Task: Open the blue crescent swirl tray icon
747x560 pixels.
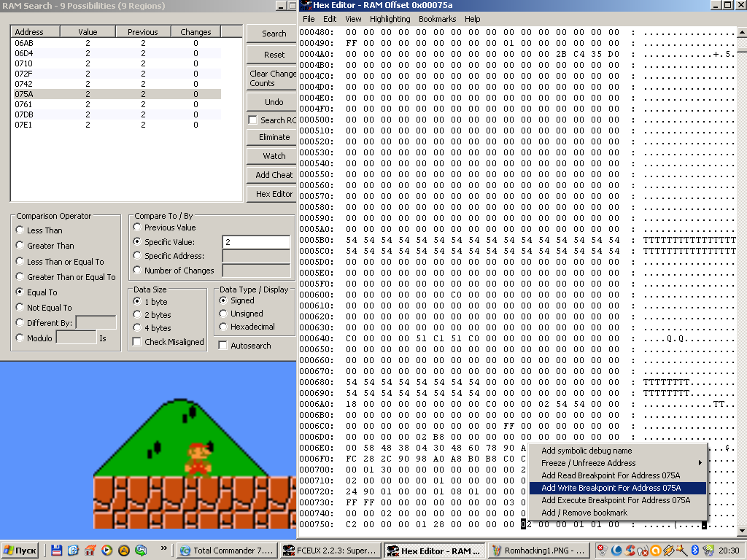Action: (616, 551)
